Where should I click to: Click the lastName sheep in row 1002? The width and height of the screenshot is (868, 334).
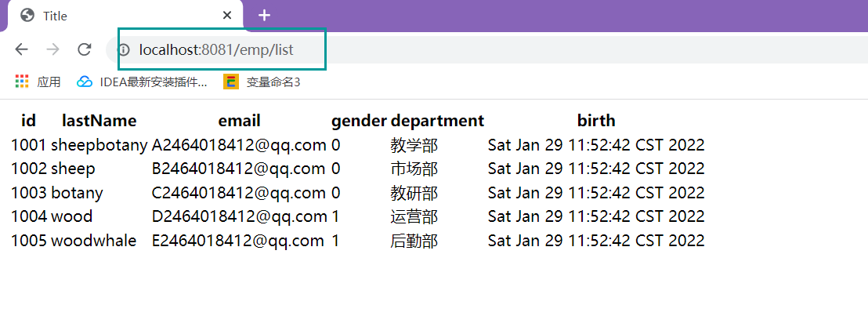[73, 169]
